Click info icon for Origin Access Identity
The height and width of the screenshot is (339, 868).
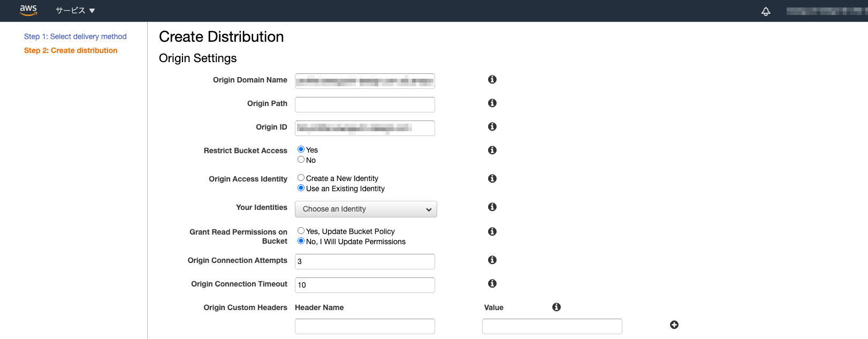point(492,178)
